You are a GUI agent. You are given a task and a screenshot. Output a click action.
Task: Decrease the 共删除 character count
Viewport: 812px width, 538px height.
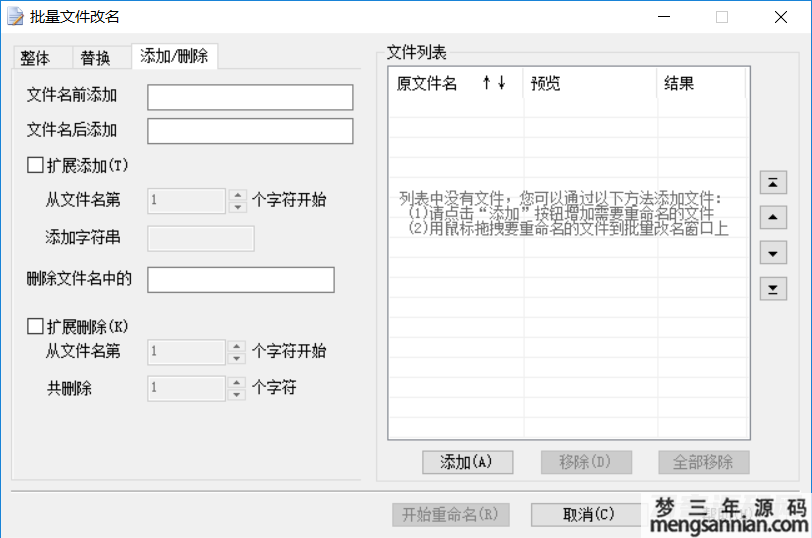point(237,394)
